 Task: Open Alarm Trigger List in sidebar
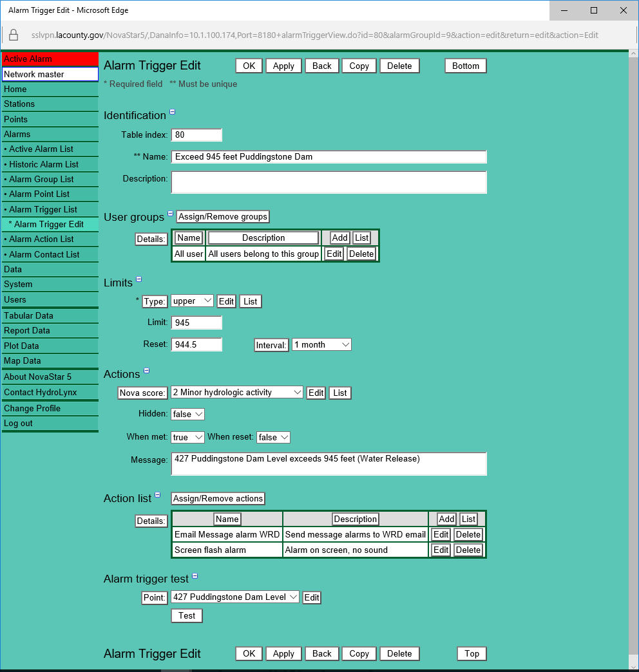(43, 209)
